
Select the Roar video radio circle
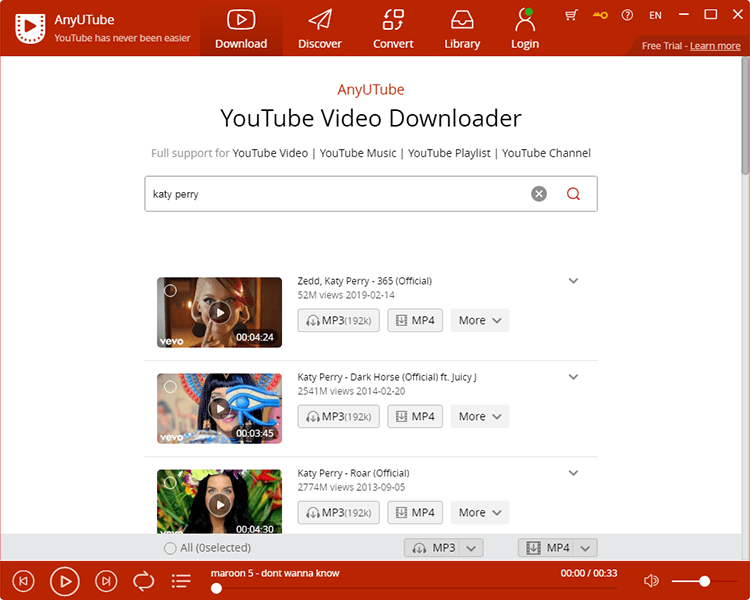click(170, 482)
